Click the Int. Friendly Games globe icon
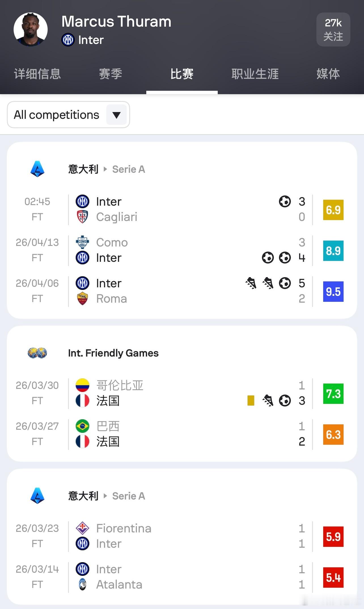Screen dimensions: 364x609 [37, 353]
